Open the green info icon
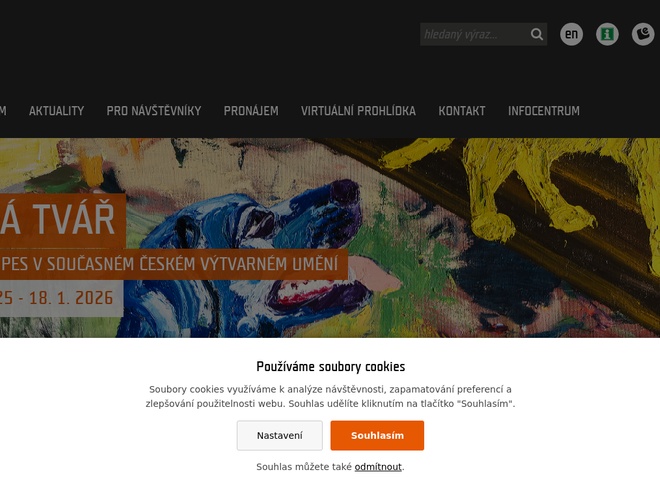Viewport: 660px width, 500px height. click(607, 34)
